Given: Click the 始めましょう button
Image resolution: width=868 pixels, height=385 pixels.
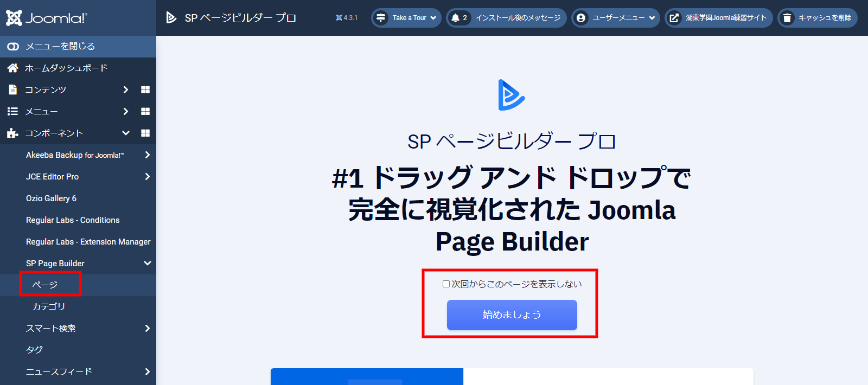Looking at the screenshot, I should [512, 315].
